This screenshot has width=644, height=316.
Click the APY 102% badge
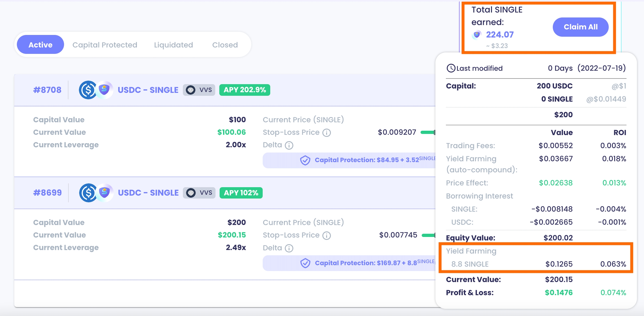241,193
